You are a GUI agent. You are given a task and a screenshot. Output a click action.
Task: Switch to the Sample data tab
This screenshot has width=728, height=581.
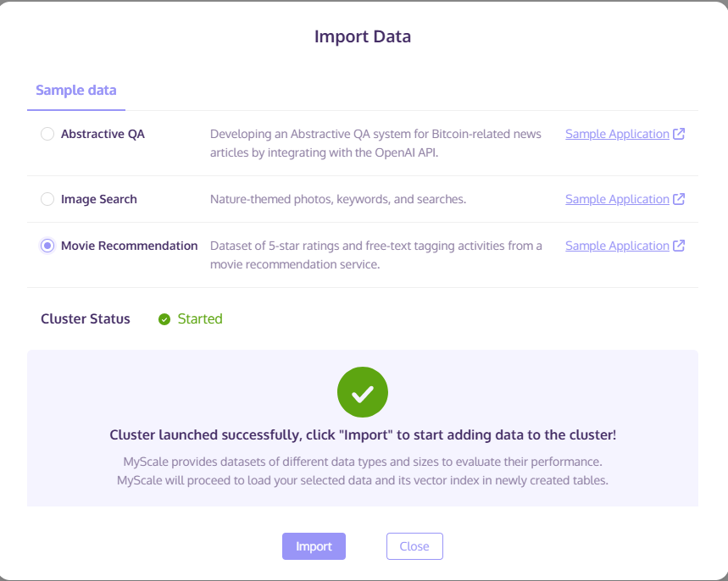click(76, 90)
